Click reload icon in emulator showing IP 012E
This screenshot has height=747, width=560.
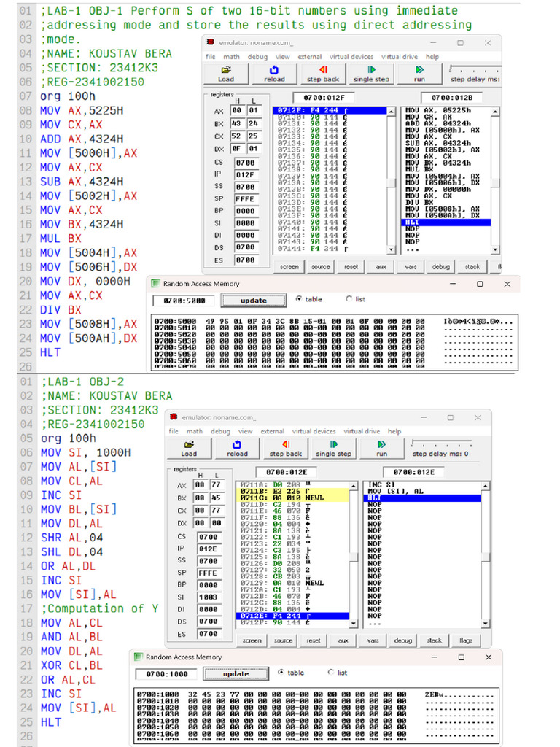pyautogui.click(x=237, y=444)
